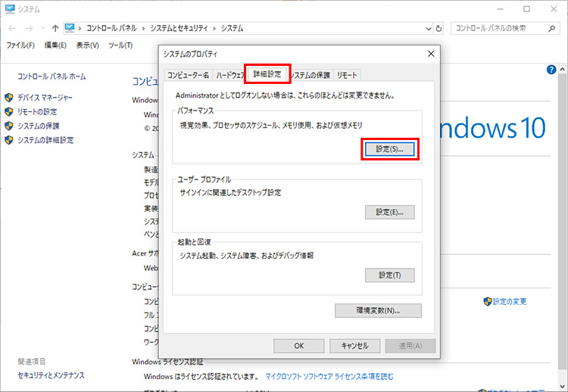Open the ツール(T) menu
568x392 pixels.
[120, 45]
